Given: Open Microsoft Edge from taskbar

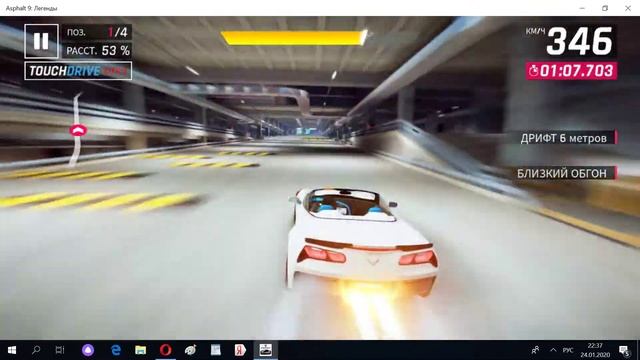Looking at the screenshot, I should click(116, 350).
